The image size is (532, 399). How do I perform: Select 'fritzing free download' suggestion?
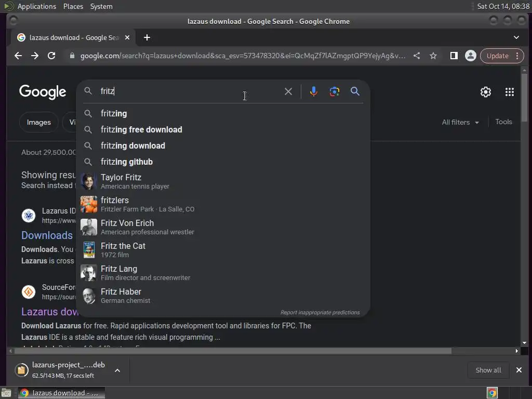(x=223, y=129)
